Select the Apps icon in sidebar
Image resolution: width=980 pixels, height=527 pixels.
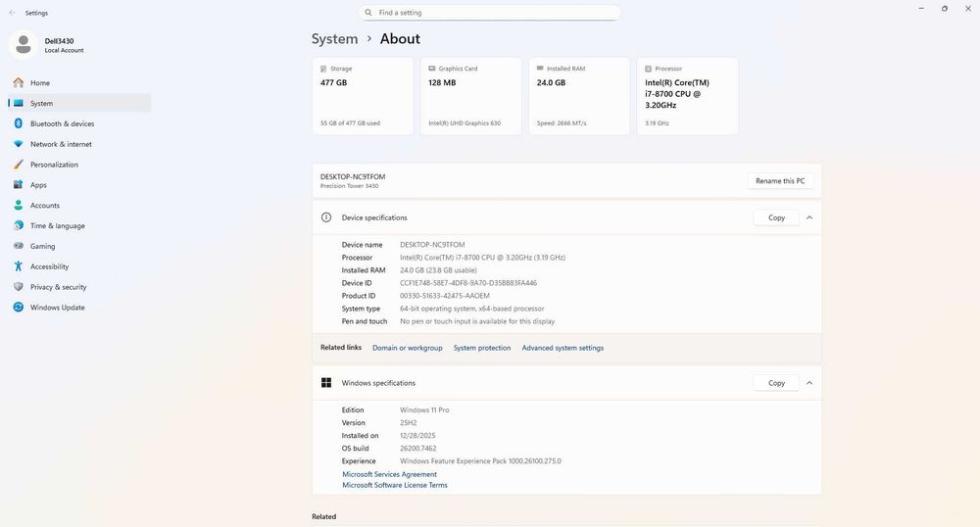[x=18, y=185]
